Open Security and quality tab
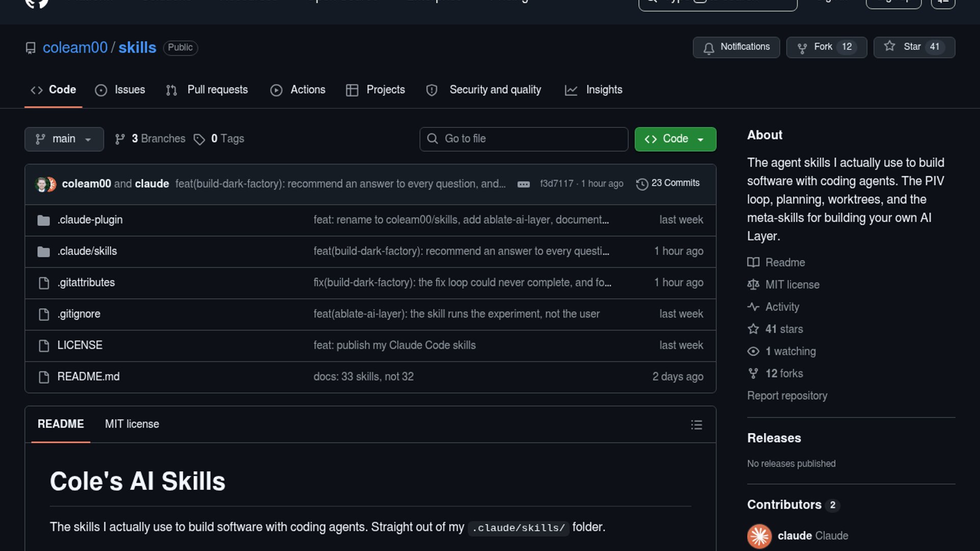Image resolution: width=980 pixels, height=551 pixels. (x=483, y=90)
